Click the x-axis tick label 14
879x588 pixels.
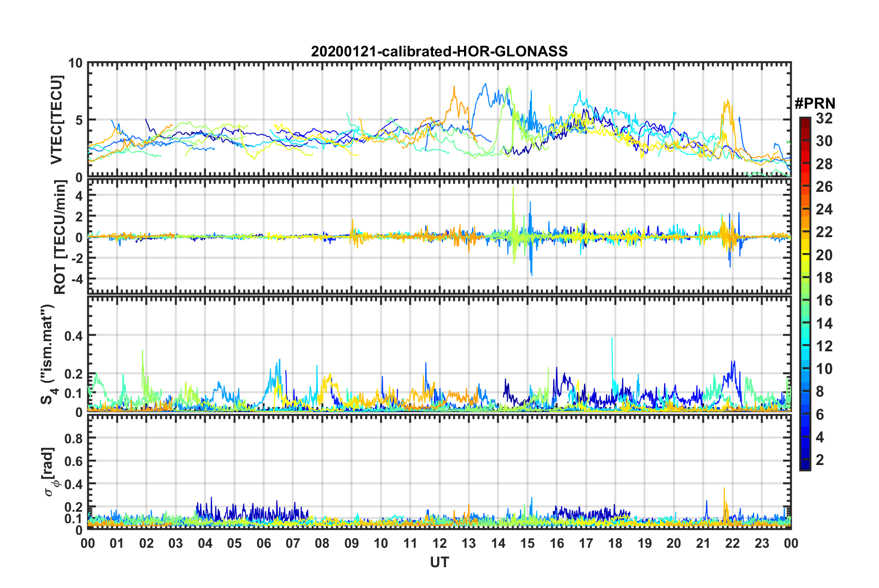click(498, 543)
